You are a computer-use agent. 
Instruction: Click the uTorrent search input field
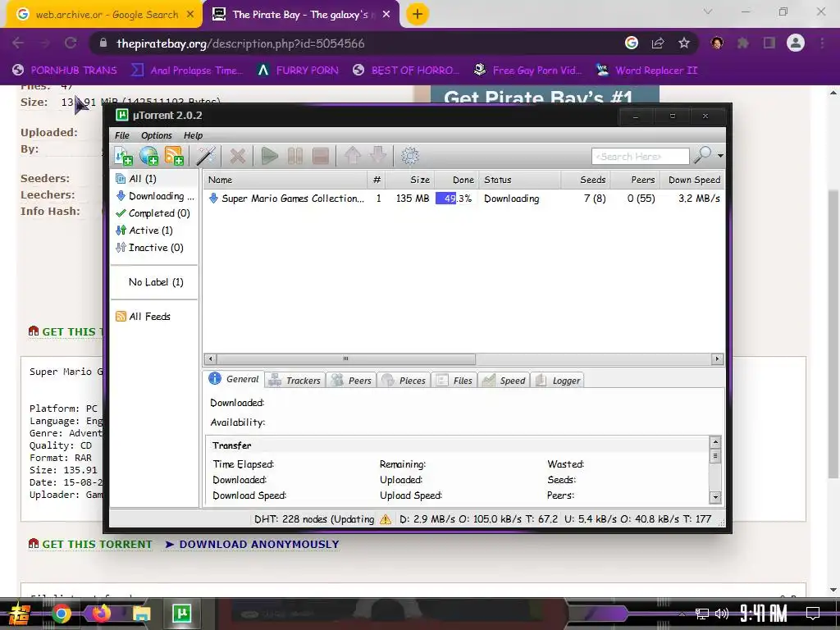click(640, 157)
